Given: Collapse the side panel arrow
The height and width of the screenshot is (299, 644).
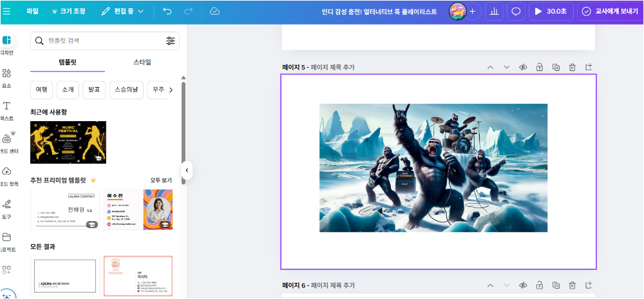Looking at the screenshot, I should pyautogui.click(x=187, y=170).
